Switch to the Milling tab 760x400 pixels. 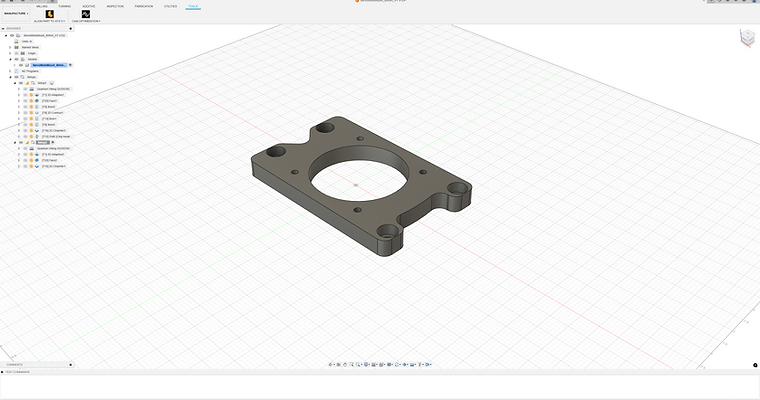[x=42, y=6]
